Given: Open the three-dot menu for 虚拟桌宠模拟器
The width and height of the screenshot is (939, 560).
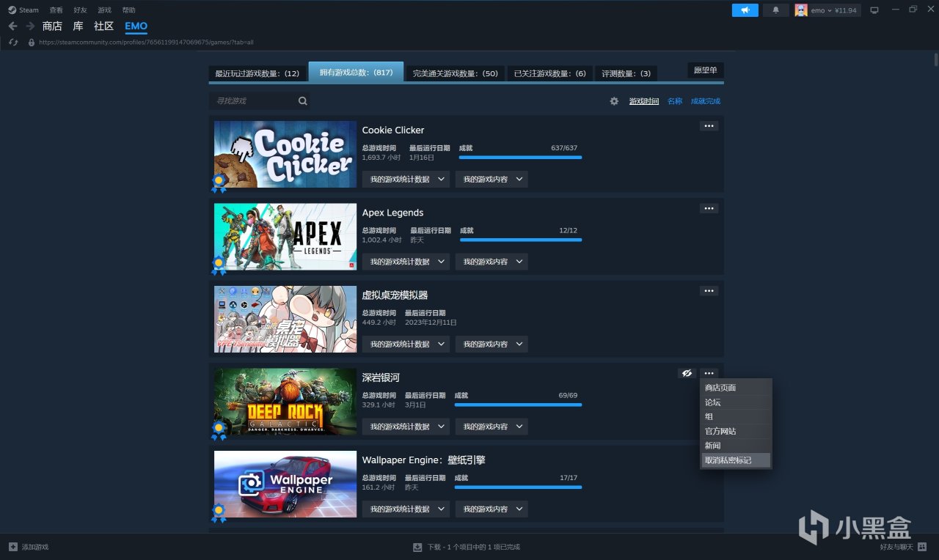Looking at the screenshot, I should (x=709, y=291).
